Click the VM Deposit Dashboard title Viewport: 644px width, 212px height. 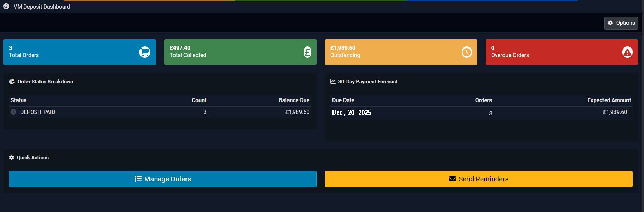[42, 7]
